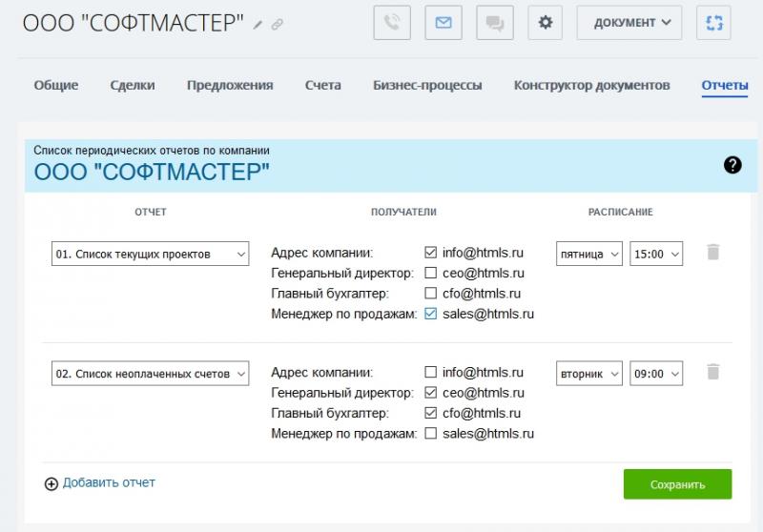Open settings via the gear icon
The image size is (763, 532).
tap(546, 23)
